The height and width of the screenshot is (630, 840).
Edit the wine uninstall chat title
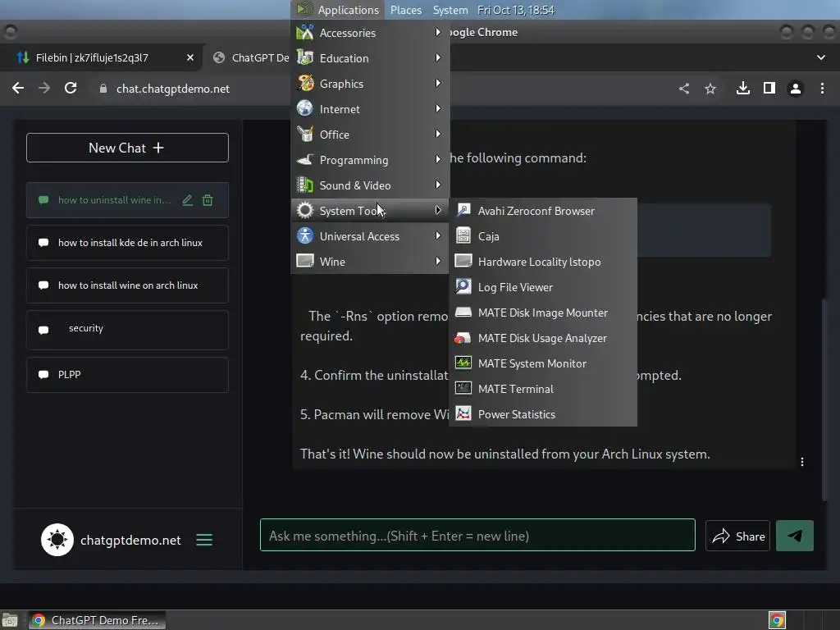point(187,200)
